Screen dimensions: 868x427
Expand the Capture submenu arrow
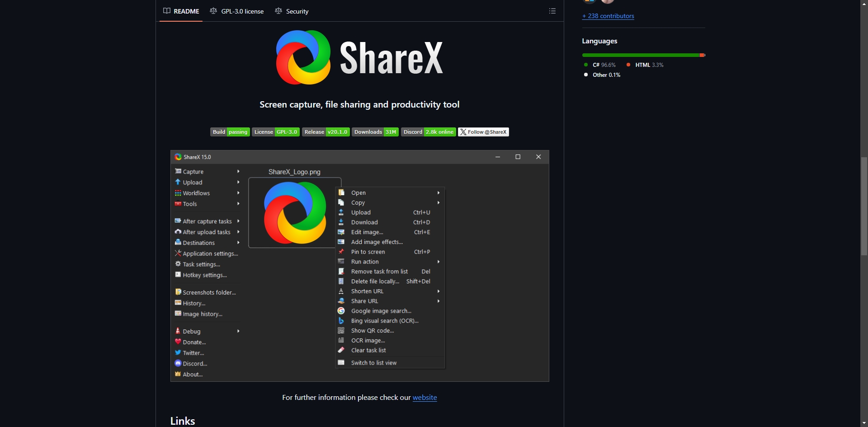pos(238,171)
